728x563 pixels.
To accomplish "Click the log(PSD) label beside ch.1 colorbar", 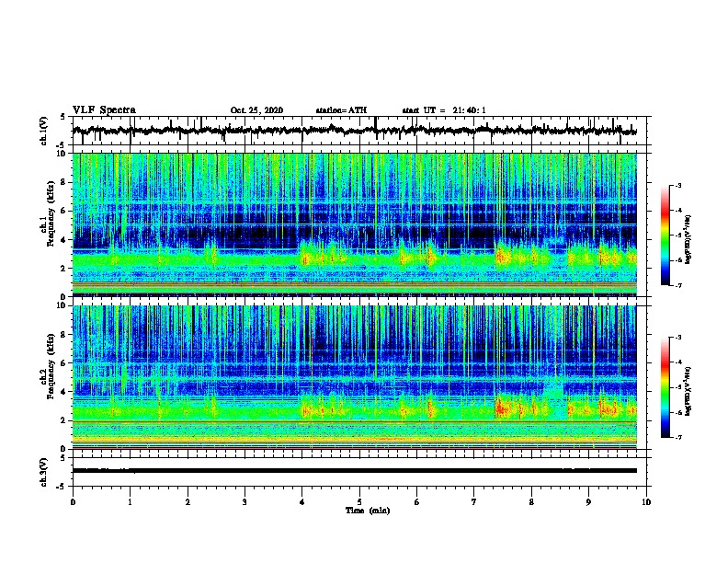I will point(688,239).
